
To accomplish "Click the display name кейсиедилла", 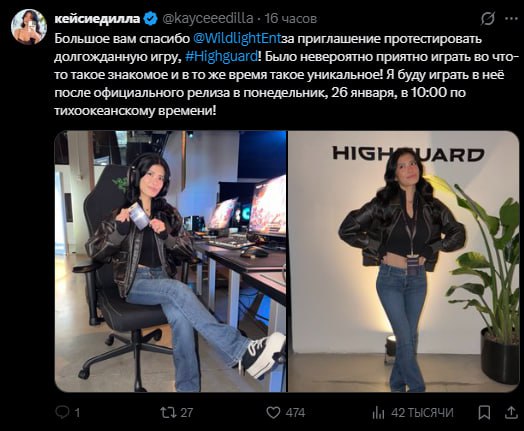I will (97, 19).
